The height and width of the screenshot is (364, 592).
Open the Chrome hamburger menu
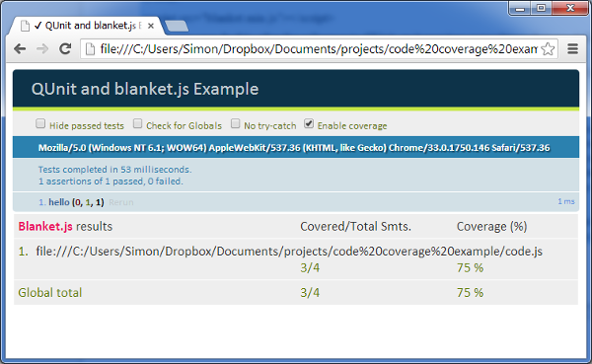pyautogui.click(x=572, y=48)
